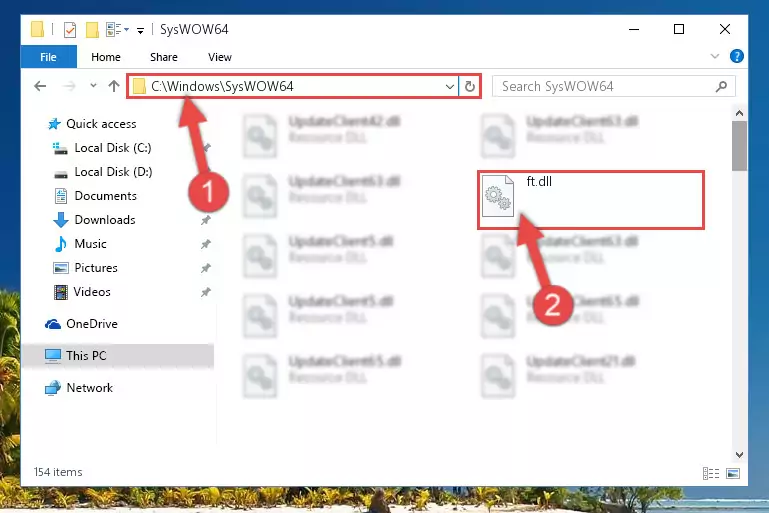This screenshot has height=513, width=769.
Task: Select Quick access in the navigation pane
Action: [x=101, y=124]
